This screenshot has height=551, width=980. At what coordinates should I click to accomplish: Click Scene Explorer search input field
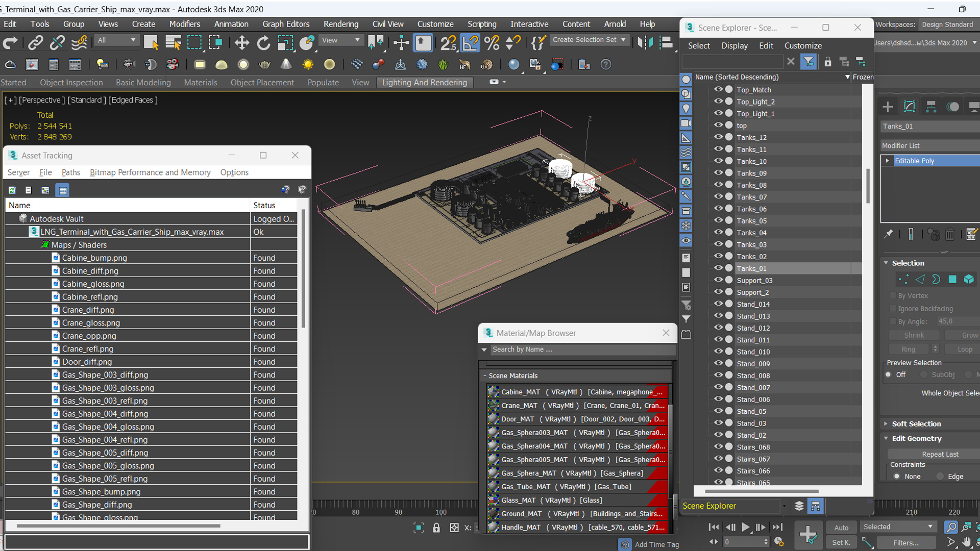(732, 62)
